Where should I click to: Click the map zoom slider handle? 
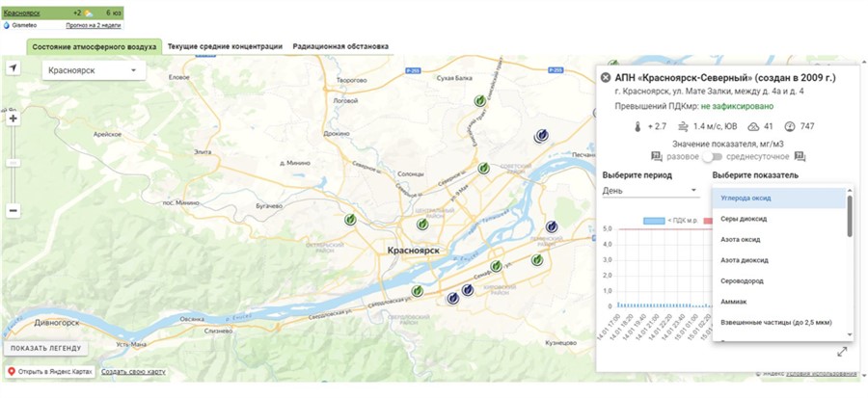(14, 163)
